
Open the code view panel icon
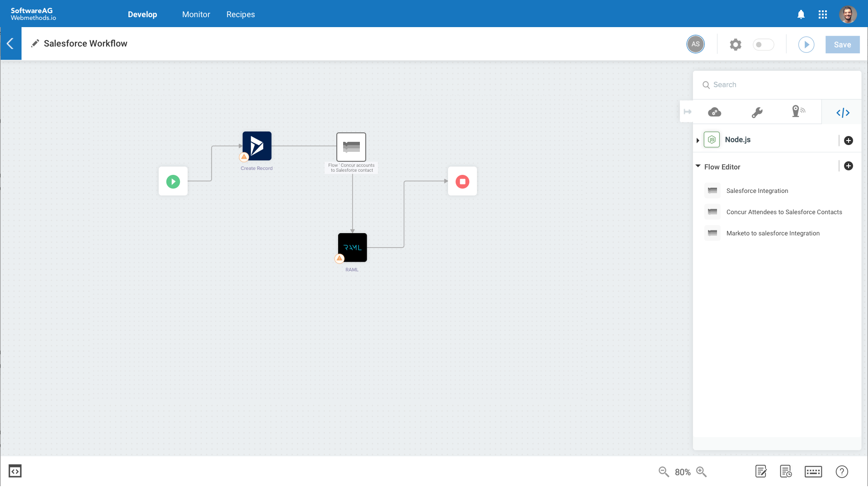coord(15,471)
